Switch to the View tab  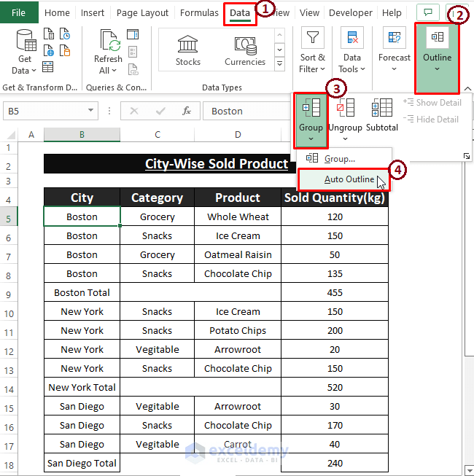[309, 12]
